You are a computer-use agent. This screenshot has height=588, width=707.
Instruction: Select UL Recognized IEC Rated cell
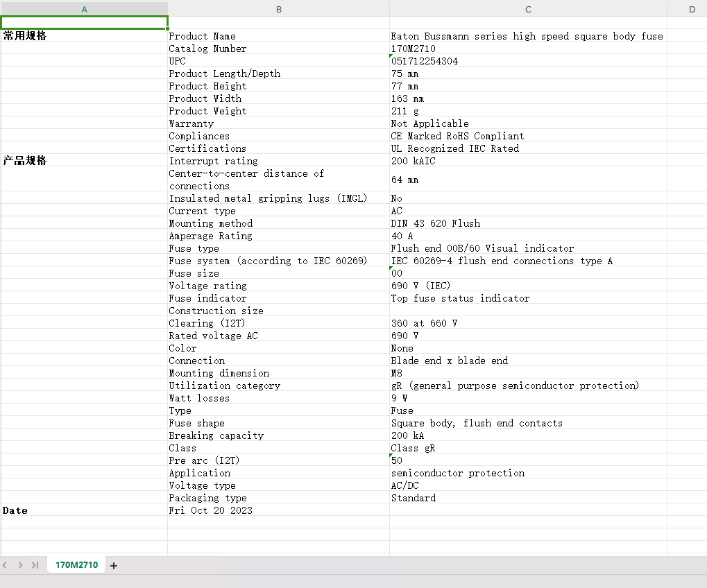tap(528, 148)
